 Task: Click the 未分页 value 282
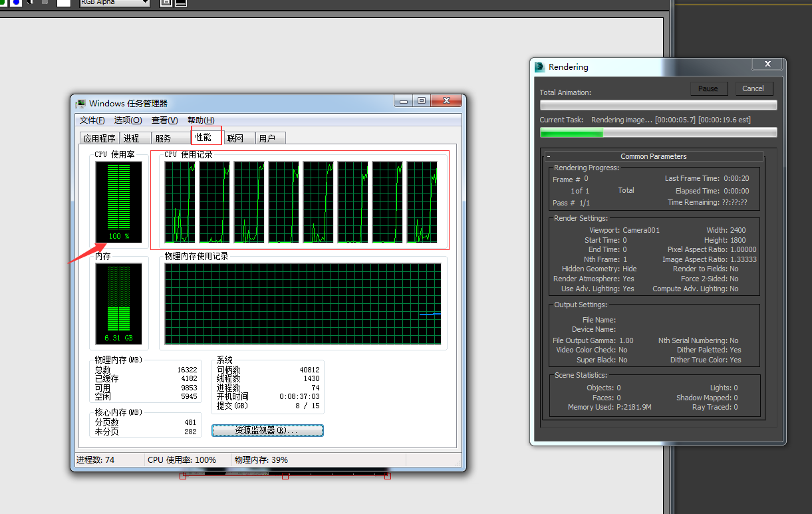coord(191,432)
